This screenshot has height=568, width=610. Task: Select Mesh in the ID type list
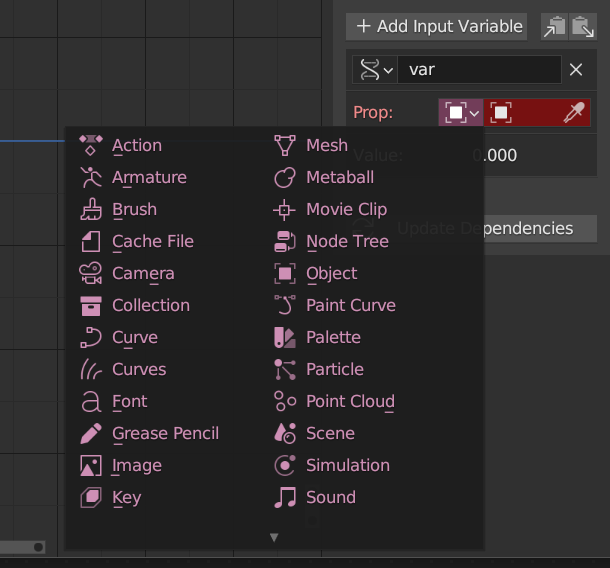click(327, 146)
